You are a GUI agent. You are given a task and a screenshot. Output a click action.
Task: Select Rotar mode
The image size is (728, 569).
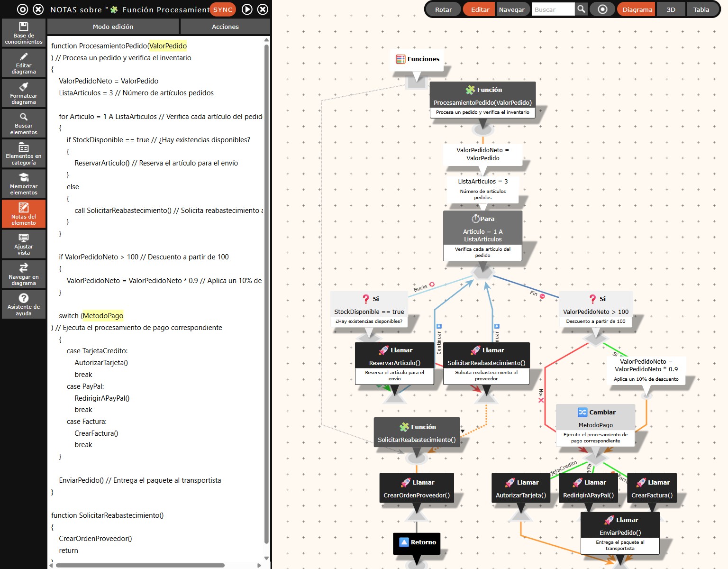[444, 9]
